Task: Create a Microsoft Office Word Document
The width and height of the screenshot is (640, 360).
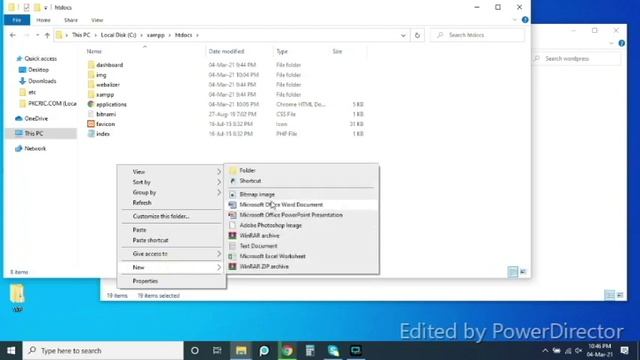Action: point(302,204)
